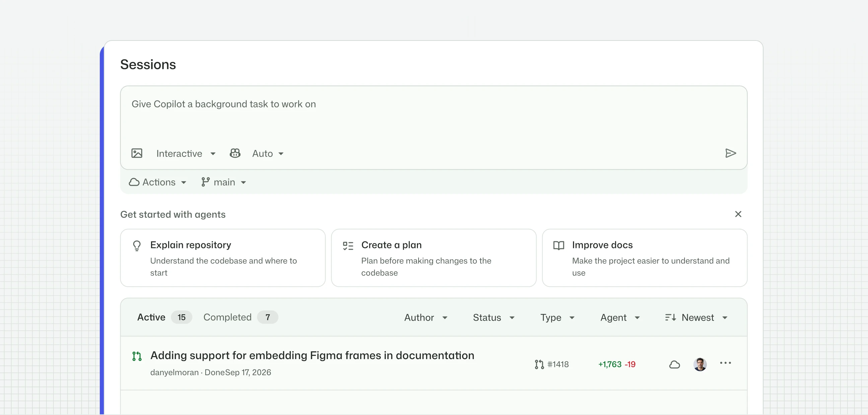Click the book icon on Improve docs

[559, 246]
